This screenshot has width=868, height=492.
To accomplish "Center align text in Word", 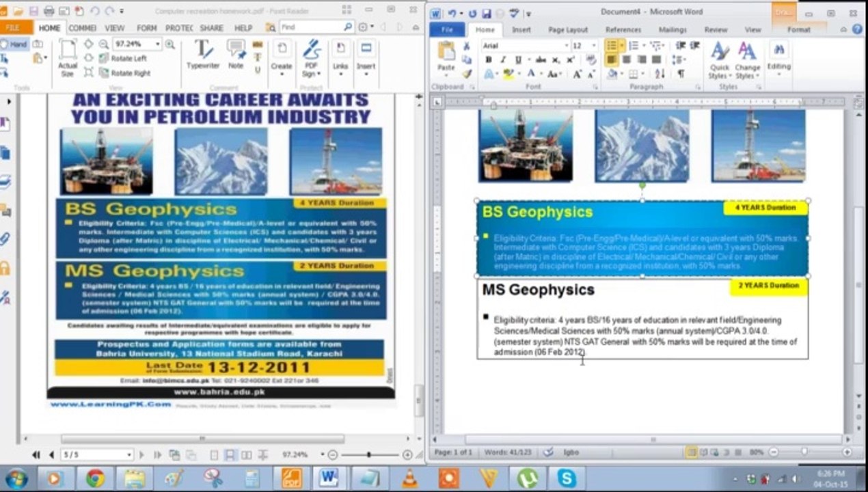I will pyautogui.click(x=626, y=60).
